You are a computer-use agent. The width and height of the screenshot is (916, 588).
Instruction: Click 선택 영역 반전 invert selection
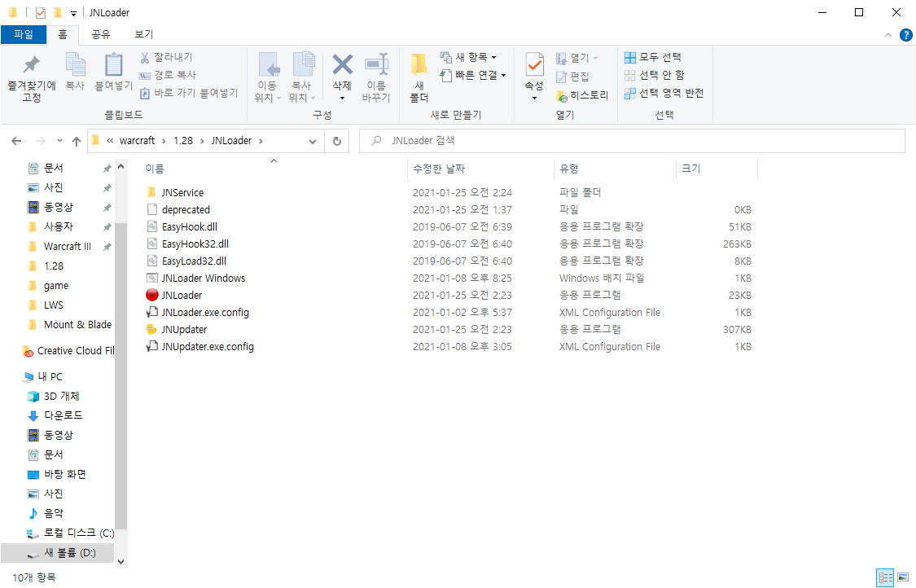[664, 93]
